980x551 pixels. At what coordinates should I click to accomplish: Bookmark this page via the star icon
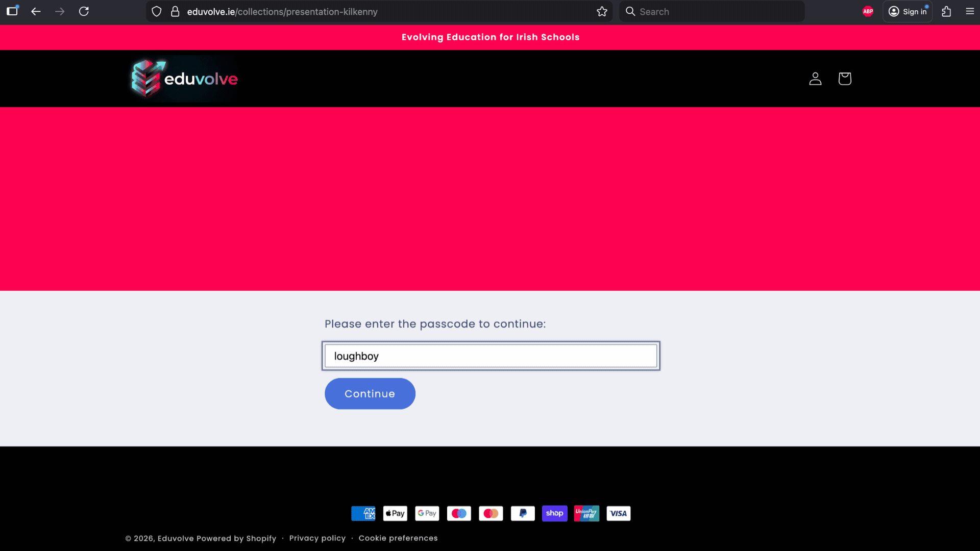602,11
